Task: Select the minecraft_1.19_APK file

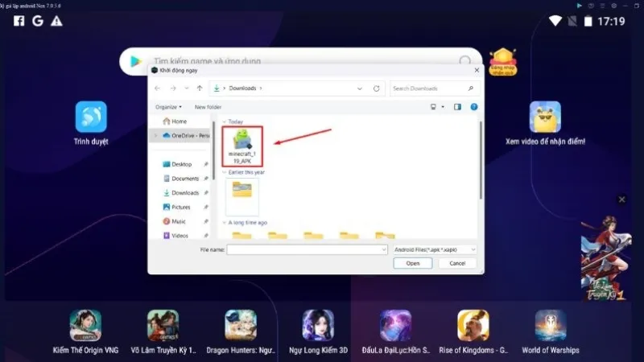Action: [x=242, y=146]
